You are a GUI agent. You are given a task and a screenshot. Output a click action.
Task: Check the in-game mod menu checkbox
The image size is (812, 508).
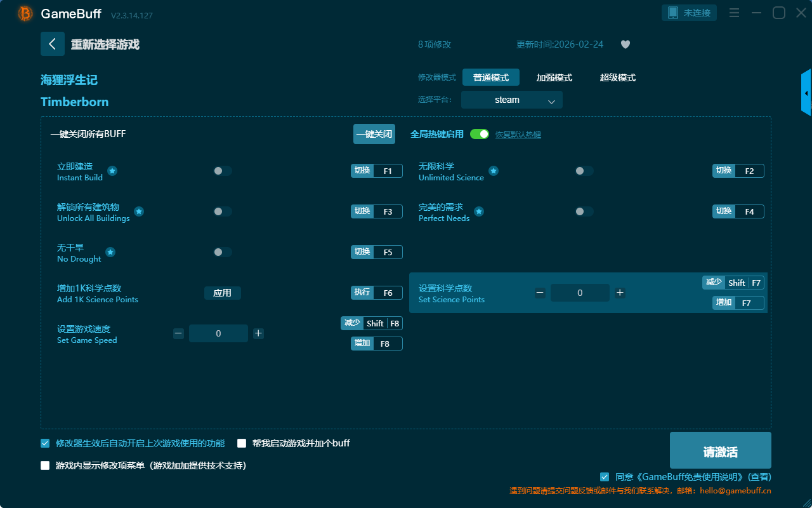[x=45, y=465]
